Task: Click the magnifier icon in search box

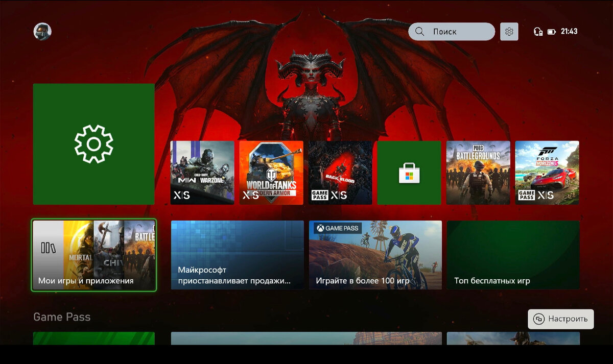Action: click(x=420, y=32)
